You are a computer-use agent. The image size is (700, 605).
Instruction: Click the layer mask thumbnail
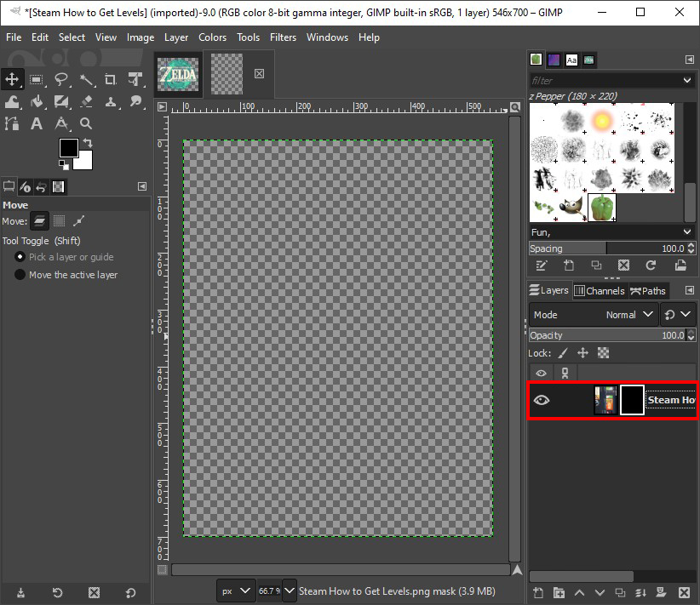click(631, 400)
